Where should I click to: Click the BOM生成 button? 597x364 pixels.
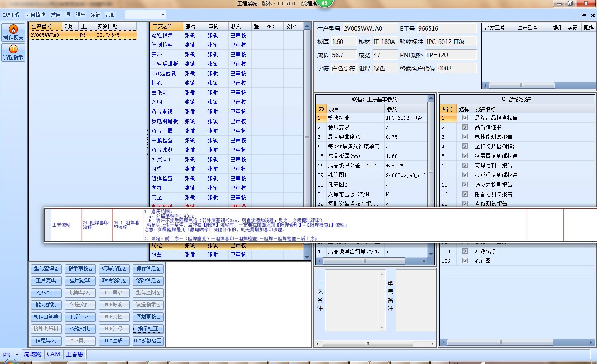coord(114,341)
